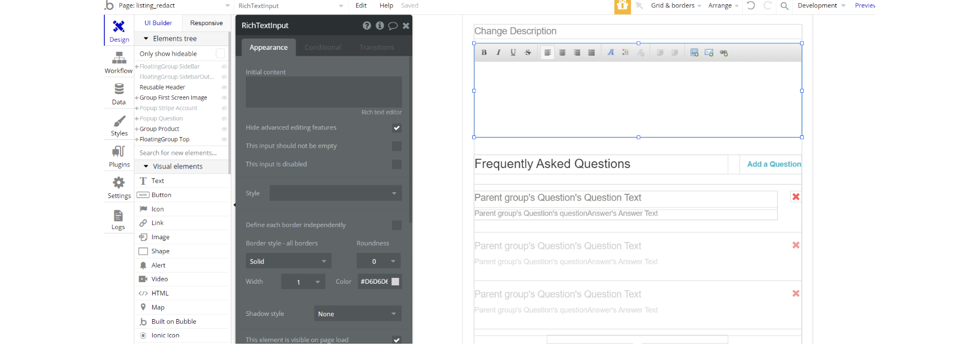This screenshot has width=980, height=348.
Task: Enable Define each border independently
Action: [396, 225]
